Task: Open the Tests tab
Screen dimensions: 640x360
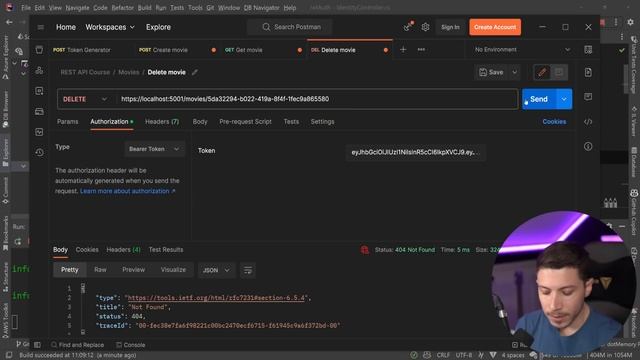Action: click(291, 122)
